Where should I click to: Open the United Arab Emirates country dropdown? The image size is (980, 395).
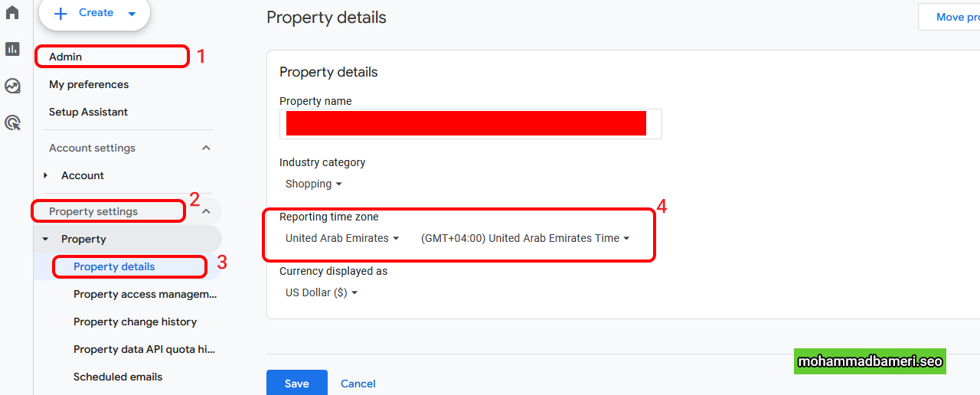coord(342,238)
